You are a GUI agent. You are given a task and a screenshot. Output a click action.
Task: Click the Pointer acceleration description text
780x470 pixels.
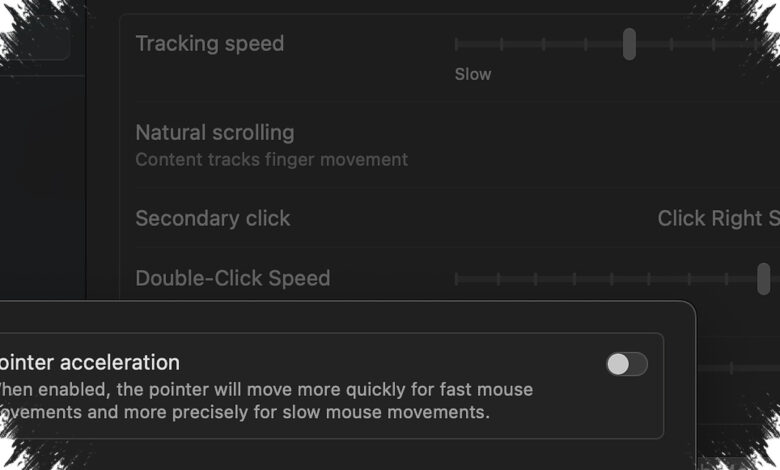pyautogui.click(x=266, y=401)
